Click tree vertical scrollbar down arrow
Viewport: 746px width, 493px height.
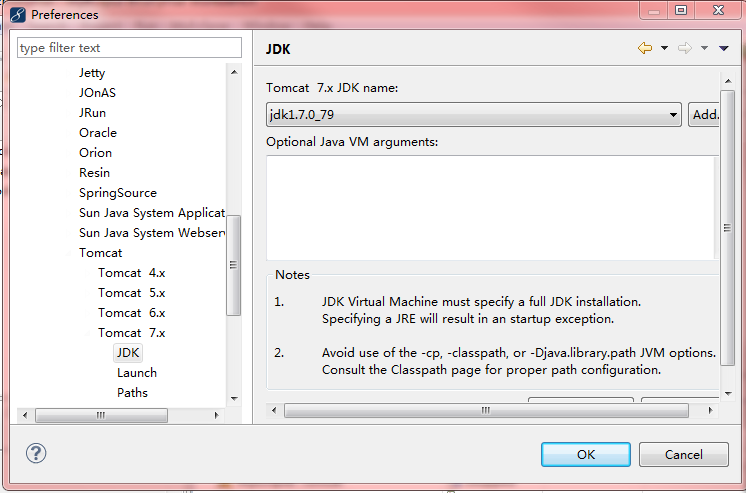pos(234,399)
